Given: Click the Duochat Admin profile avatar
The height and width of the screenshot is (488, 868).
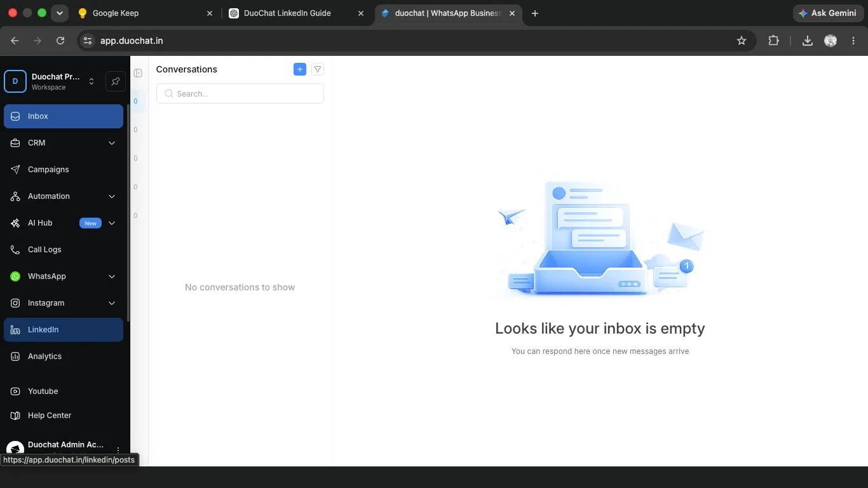Looking at the screenshot, I should 15,449.
